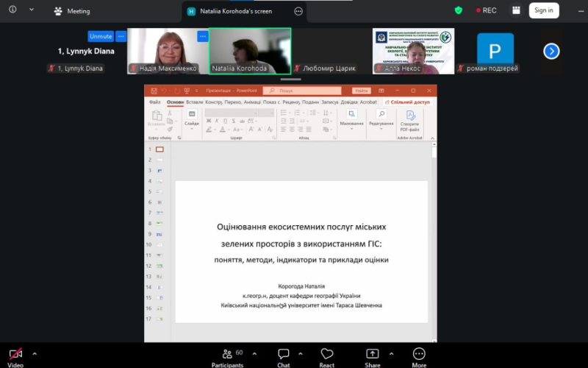
Task: Click the Clear Formatting icon
Action: click(x=270, y=130)
